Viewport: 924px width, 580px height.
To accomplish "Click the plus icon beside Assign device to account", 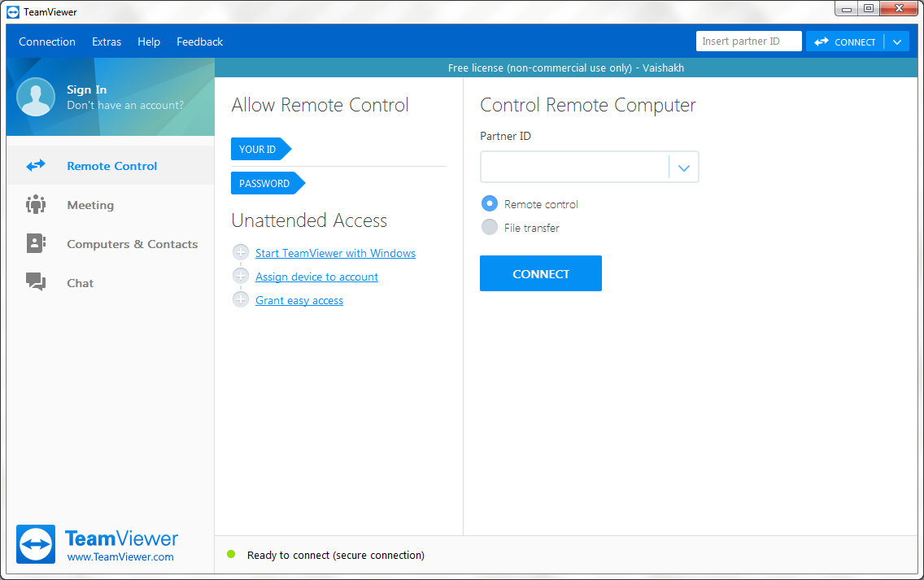I will click(240, 276).
